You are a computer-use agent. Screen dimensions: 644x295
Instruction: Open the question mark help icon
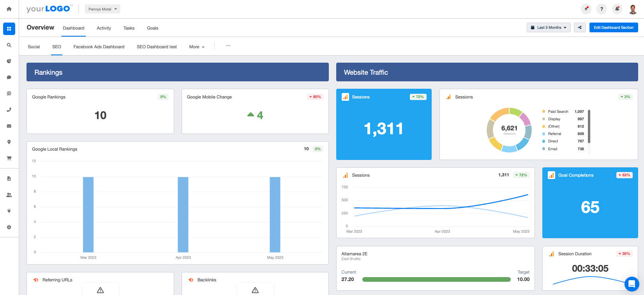(602, 9)
